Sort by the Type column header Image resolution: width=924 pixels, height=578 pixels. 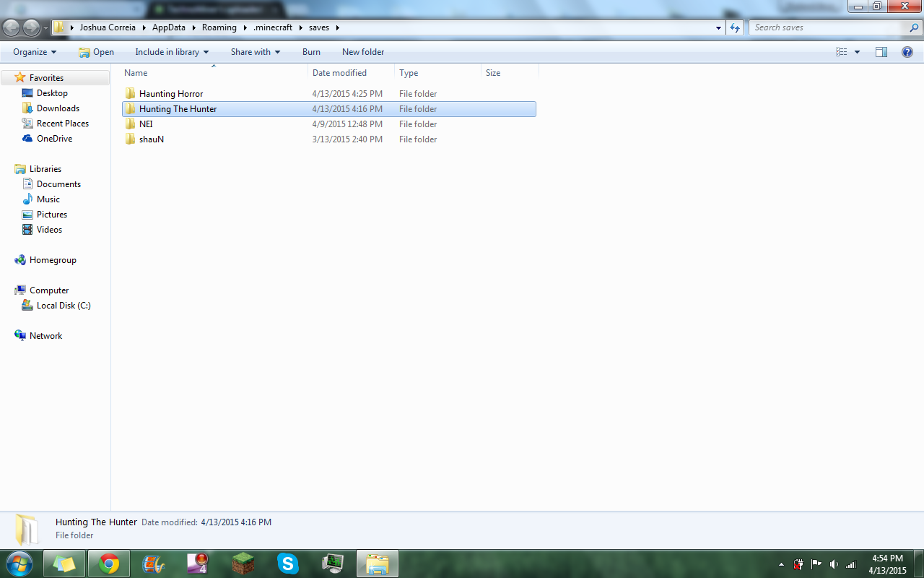coord(437,73)
